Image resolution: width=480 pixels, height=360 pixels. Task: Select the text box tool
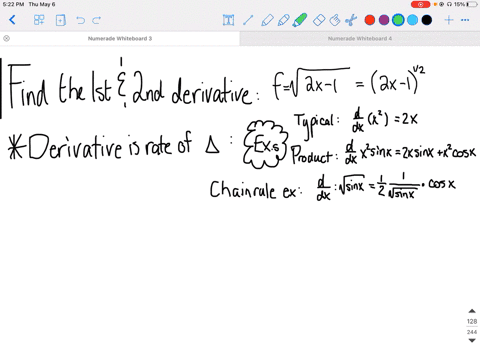pos(228,20)
